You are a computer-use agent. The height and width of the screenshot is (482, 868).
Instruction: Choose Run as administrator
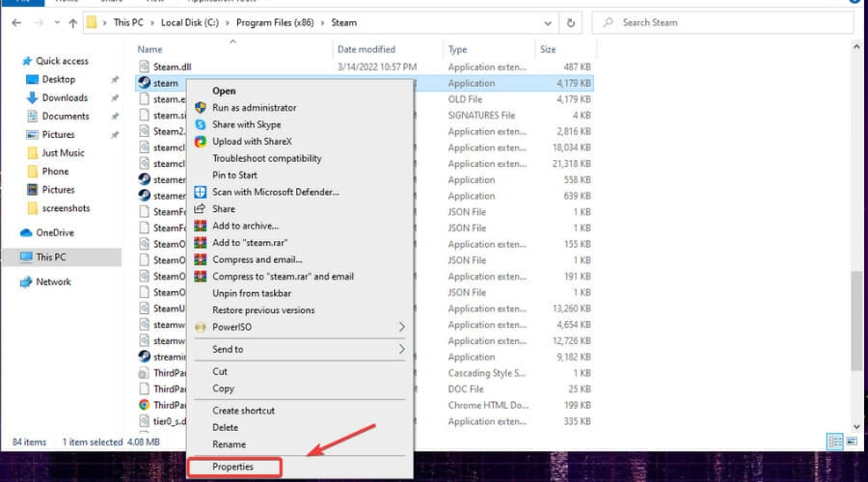tap(254, 107)
